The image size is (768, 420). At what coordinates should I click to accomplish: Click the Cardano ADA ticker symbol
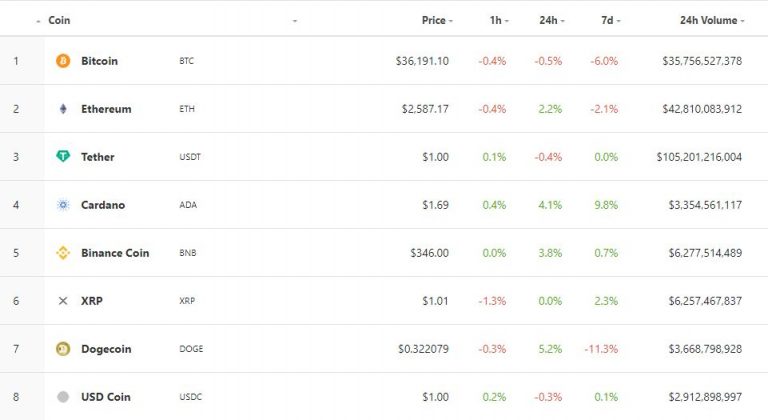tap(188, 205)
